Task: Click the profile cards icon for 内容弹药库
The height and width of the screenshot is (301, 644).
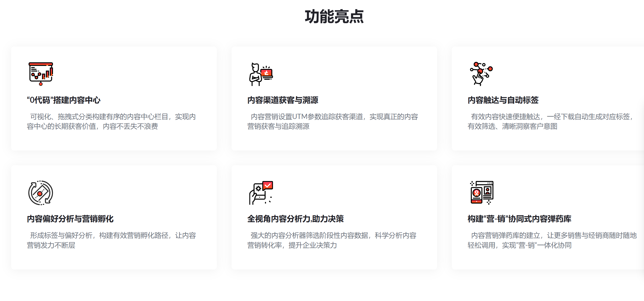Action: (482, 193)
